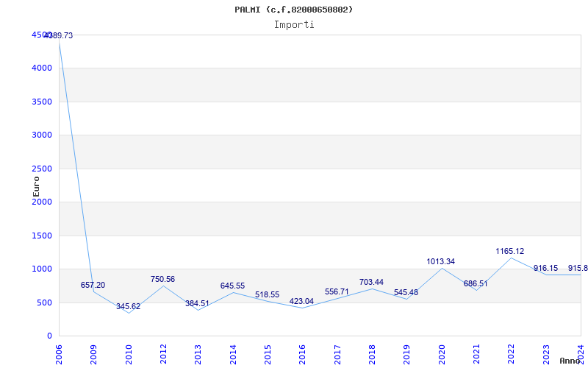Click the 2019 year label

[407, 355]
